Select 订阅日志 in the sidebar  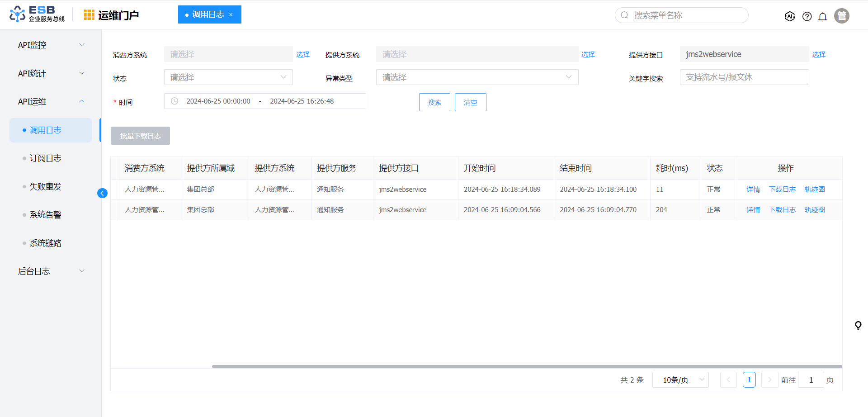pos(45,158)
